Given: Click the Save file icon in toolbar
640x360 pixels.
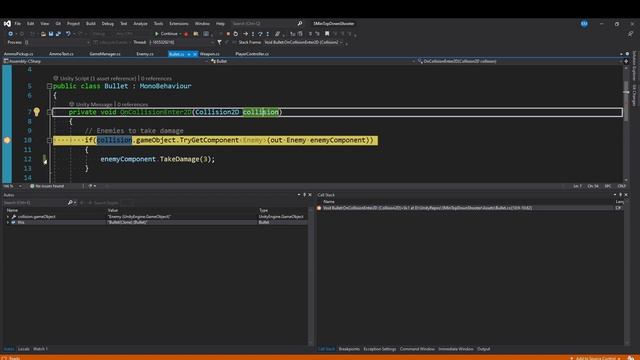Looking at the screenshot, I should [x=51, y=34].
